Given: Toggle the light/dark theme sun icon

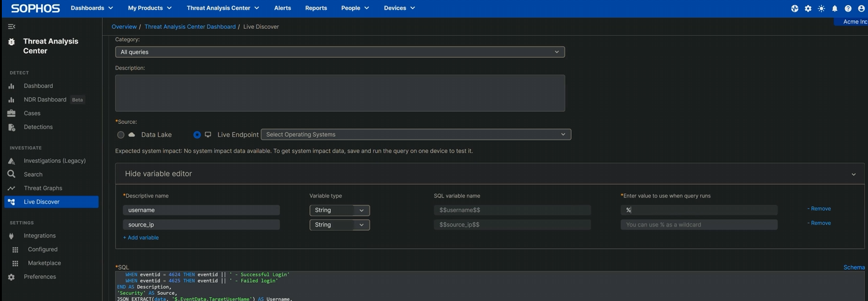Looking at the screenshot, I should (821, 9).
